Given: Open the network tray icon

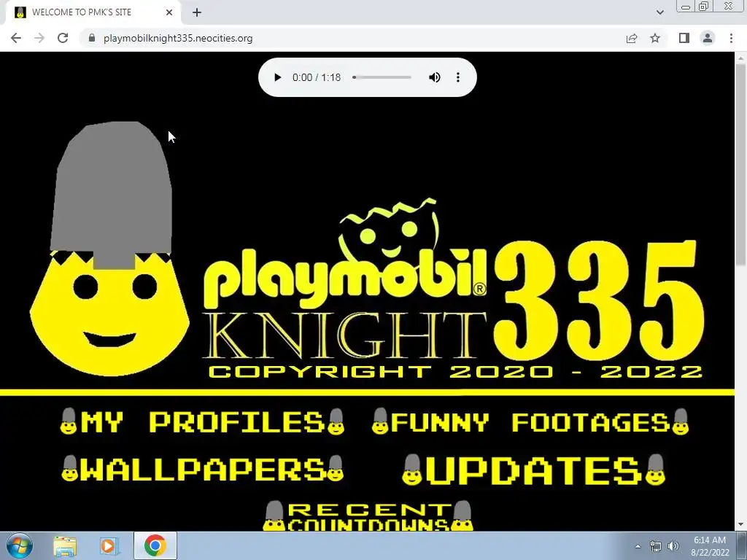Looking at the screenshot, I should coord(656,546).
